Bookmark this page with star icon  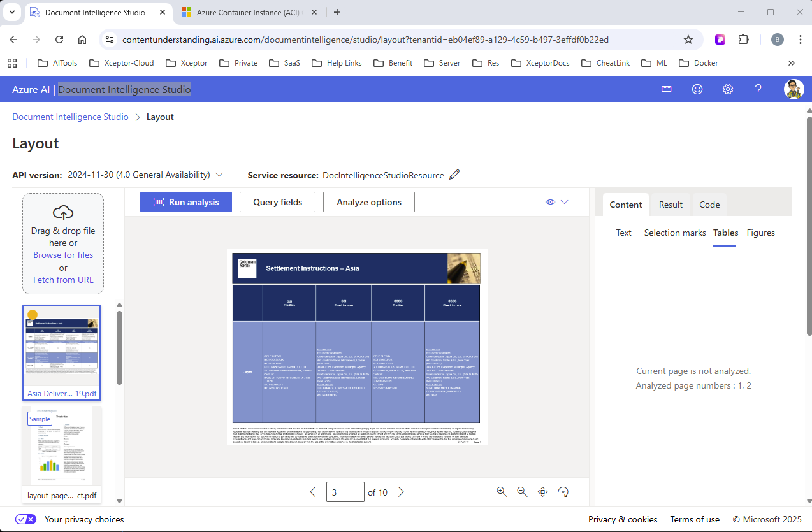click(x=688, y=40)
